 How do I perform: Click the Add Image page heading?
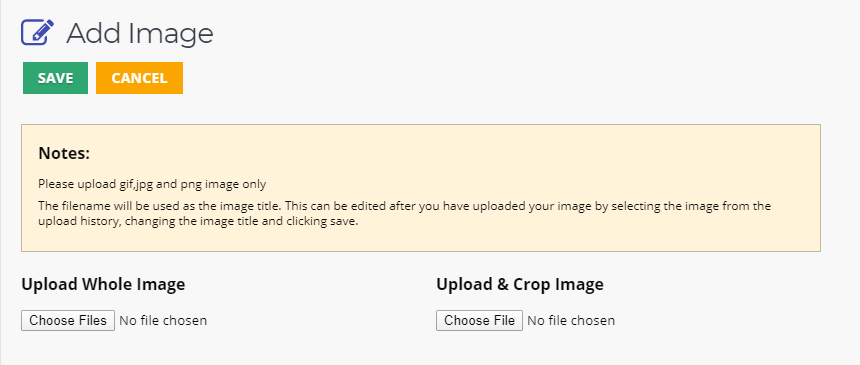(x=140, y=33)
